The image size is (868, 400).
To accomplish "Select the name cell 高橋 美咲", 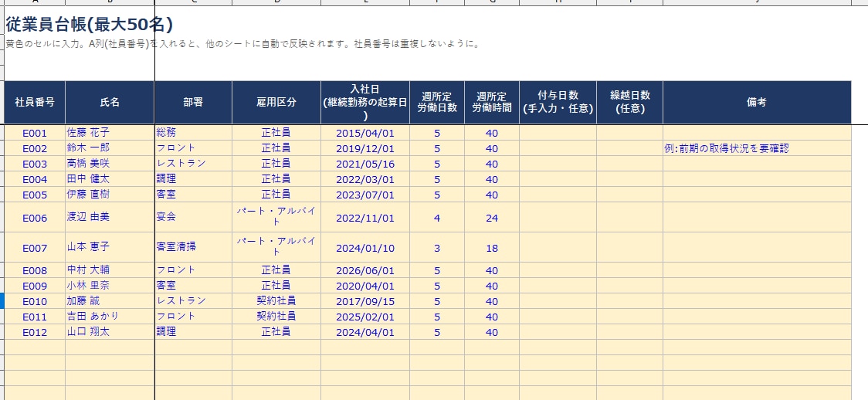I will [110, 164].
